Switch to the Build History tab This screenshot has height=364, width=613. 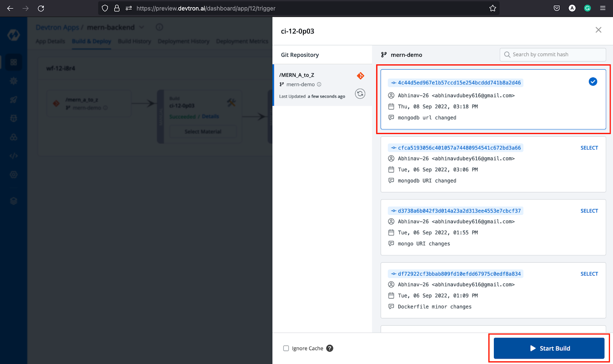[x=134, y=41]
